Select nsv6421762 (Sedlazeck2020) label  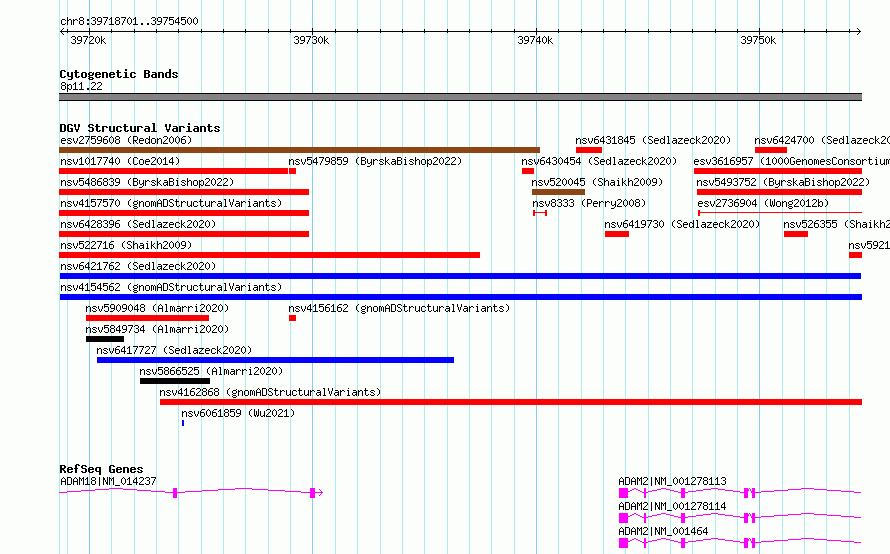point(138,266)
